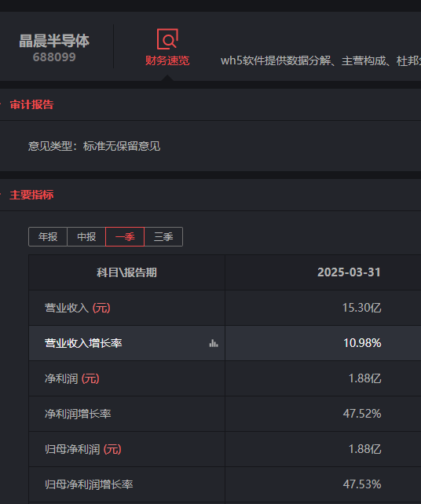This screenshot has height=504, width=421.
Task: Open the 审计报告 section header
Action: (x=31, y=104)
